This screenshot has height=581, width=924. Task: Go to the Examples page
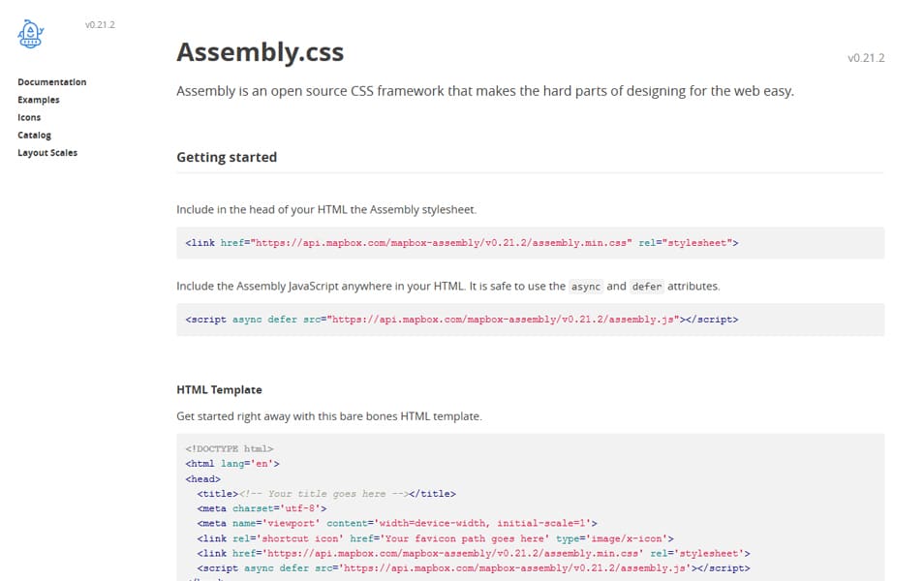coord(39,100)
